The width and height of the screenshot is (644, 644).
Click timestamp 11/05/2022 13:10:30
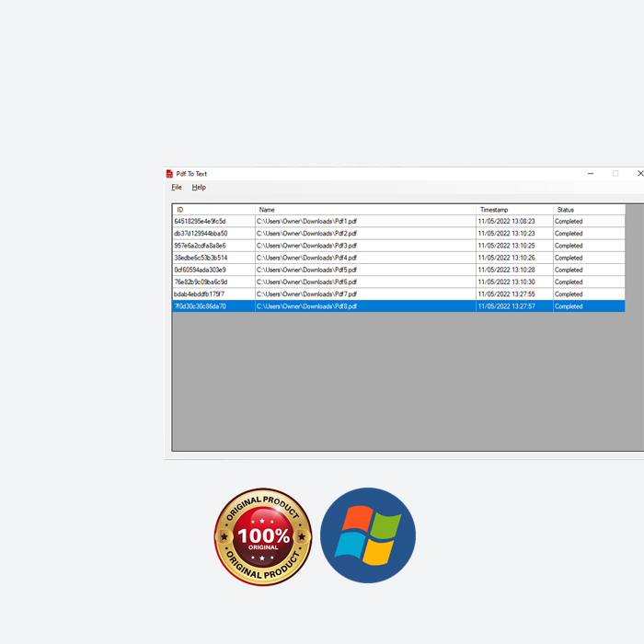pyautogui.click(x=514, y=282)
